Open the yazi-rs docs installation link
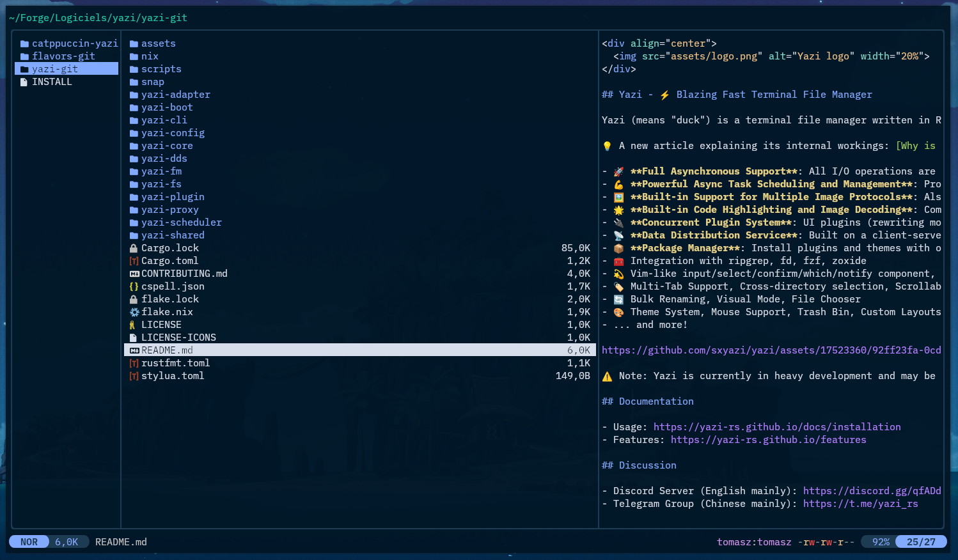This screenshot has height=560, width=958. [777, 427]
